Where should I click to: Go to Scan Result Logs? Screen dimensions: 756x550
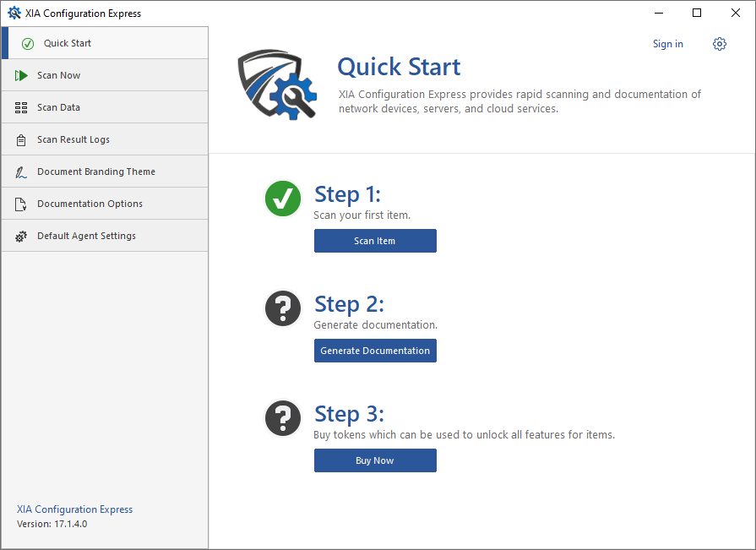(73, 140)
